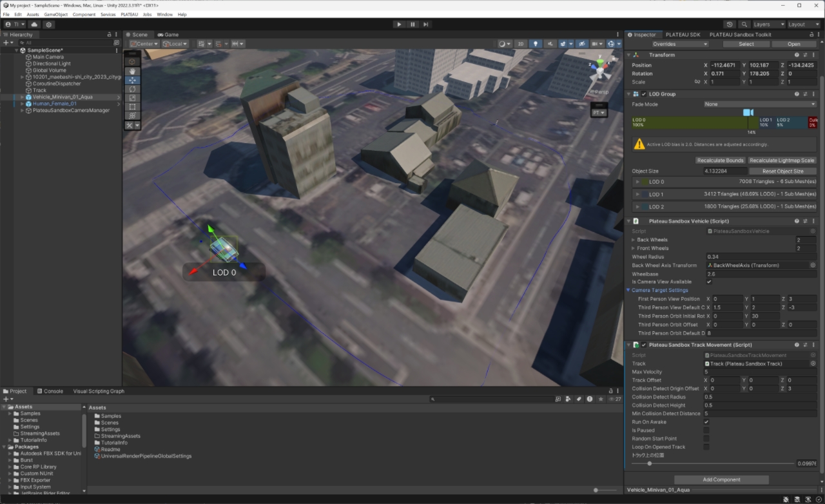Toggle Local handle rotation dropdown
Viewport: 825px width, 504px height.
[175, 44]
